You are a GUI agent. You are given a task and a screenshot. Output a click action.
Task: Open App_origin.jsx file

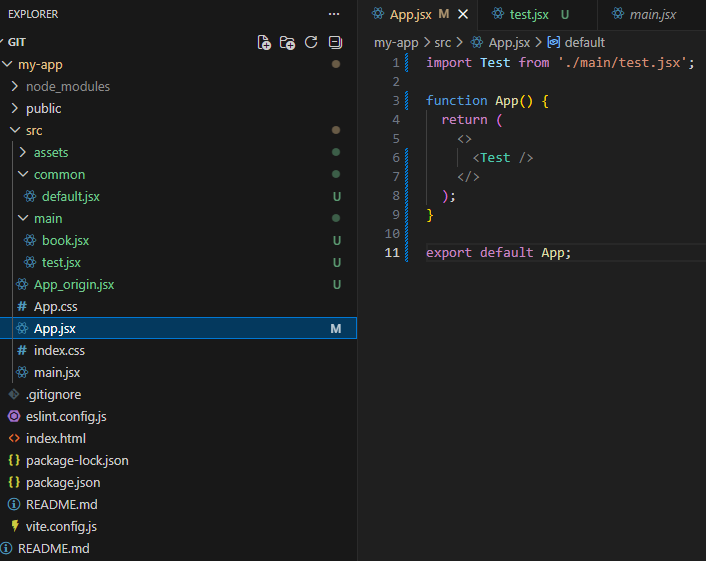pyautogui.click(x=74, y=285)
